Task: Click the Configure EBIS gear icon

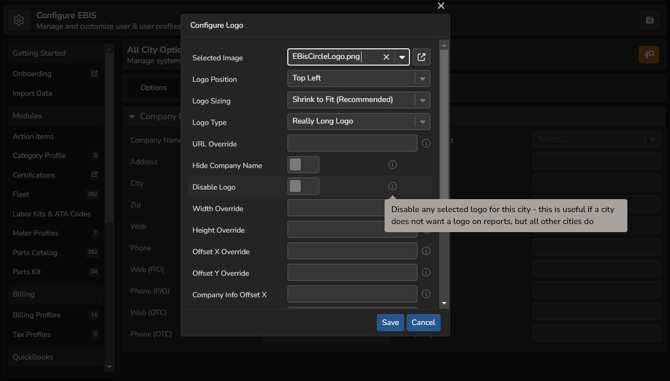Action: point(19,20)
